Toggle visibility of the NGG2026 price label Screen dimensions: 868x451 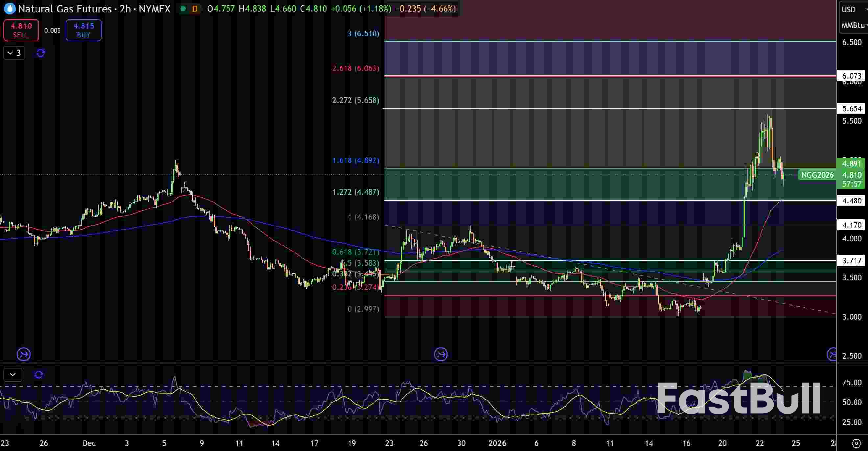(x=817, y=175)
